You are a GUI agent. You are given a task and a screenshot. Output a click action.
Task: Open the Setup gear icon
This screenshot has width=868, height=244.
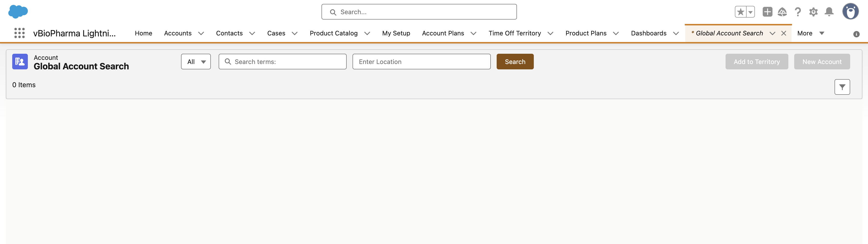[813, 12]
